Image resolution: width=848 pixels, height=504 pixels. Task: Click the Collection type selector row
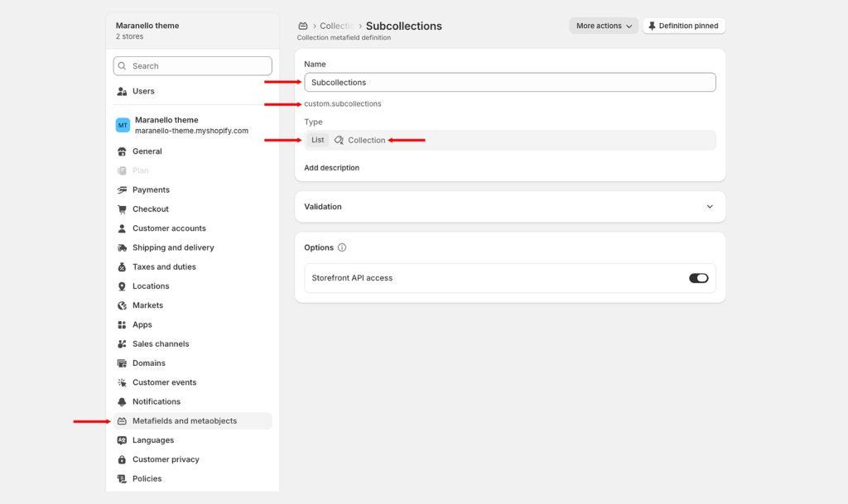(510, 140)
